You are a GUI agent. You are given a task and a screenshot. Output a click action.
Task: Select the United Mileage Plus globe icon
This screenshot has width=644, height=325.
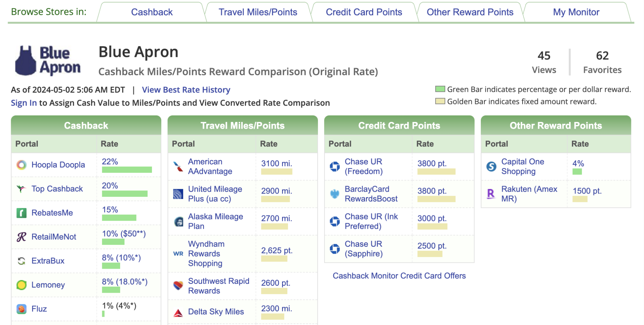178,194
